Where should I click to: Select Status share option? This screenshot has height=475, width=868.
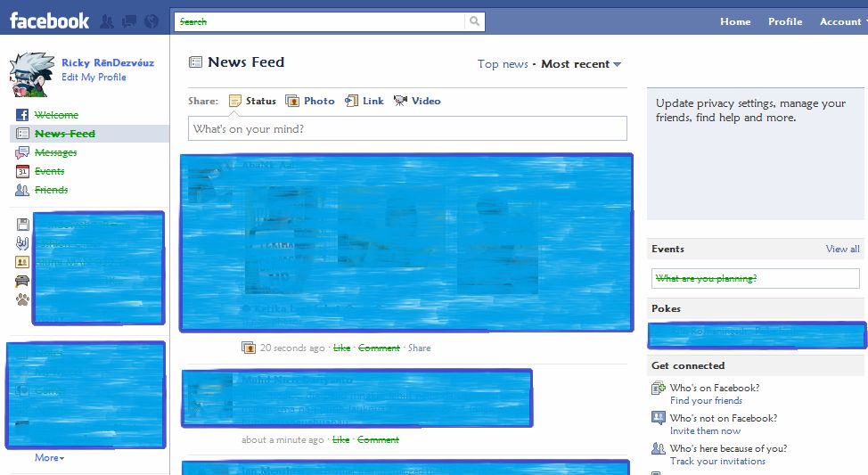coord(261,101)
